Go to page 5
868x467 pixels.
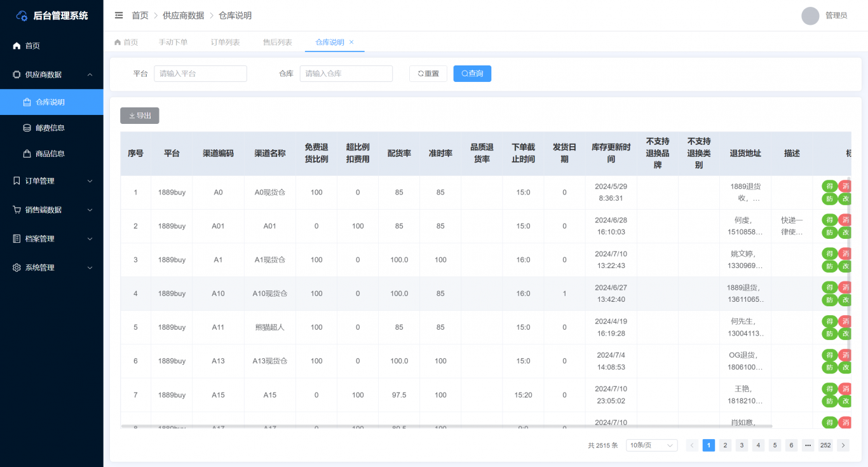pyautogui.click(x=775, y=445)
